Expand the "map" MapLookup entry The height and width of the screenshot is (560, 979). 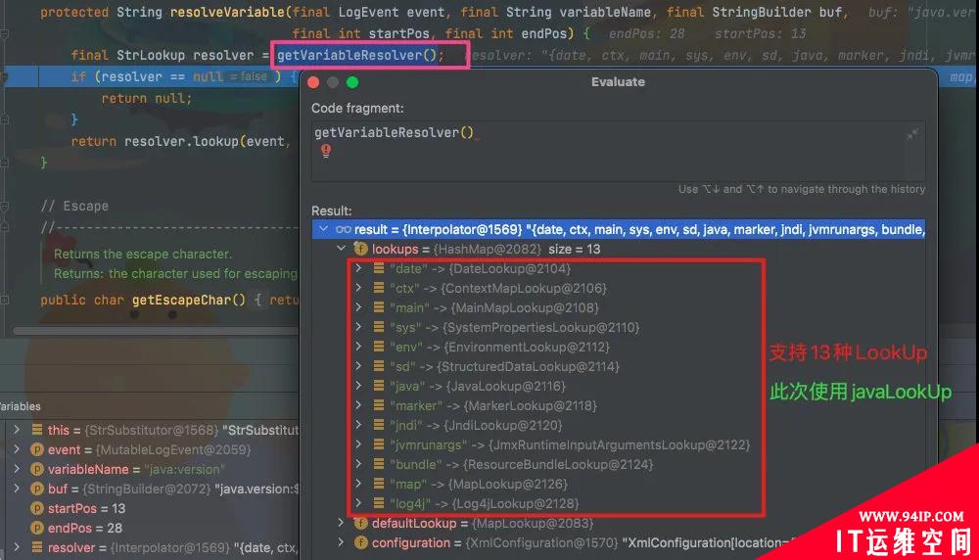point(359,484)
